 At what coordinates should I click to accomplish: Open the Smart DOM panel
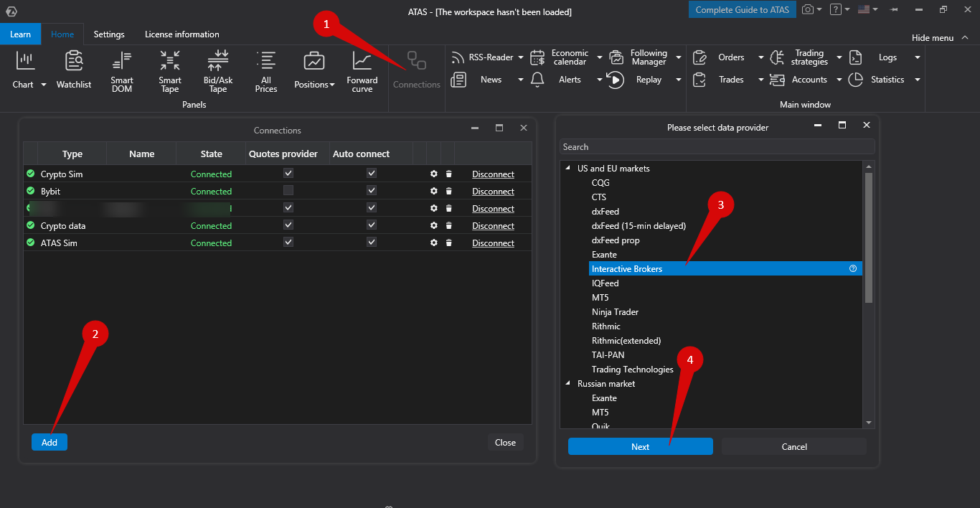pyautogui.click(x=122, y=72)
